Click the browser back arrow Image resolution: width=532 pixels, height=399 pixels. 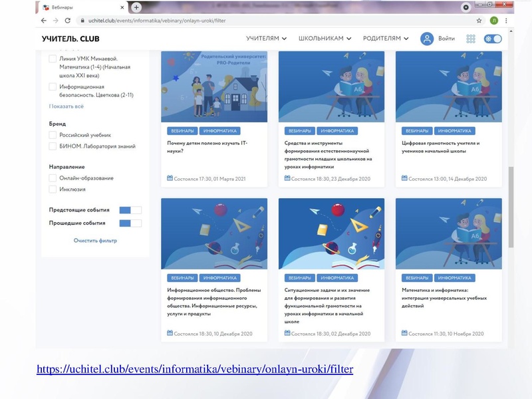tap(44, 21)
